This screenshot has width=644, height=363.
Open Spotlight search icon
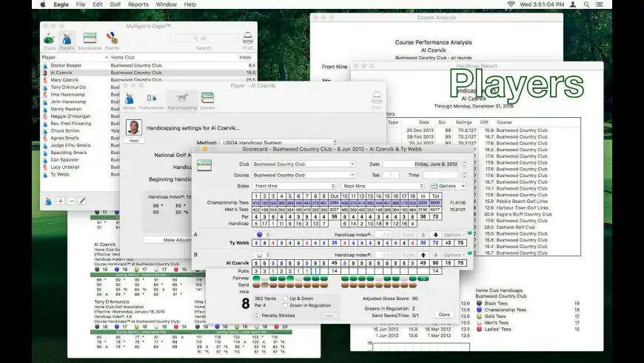click(x=586, y=4)
